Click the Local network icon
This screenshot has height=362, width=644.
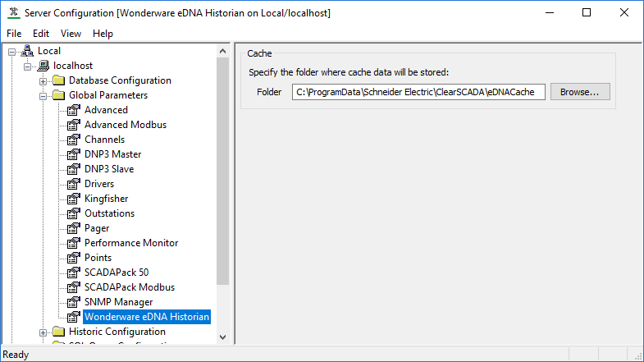coord(27,51)
